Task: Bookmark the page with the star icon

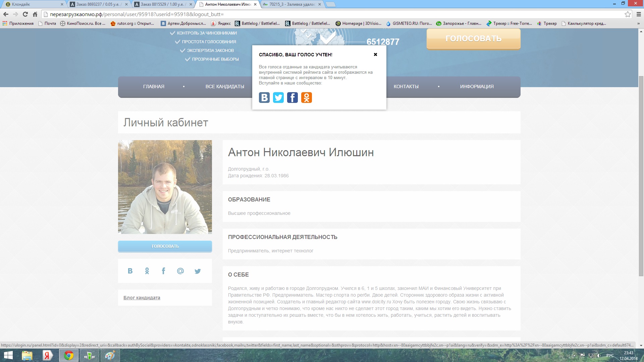Action: (628, 14)
